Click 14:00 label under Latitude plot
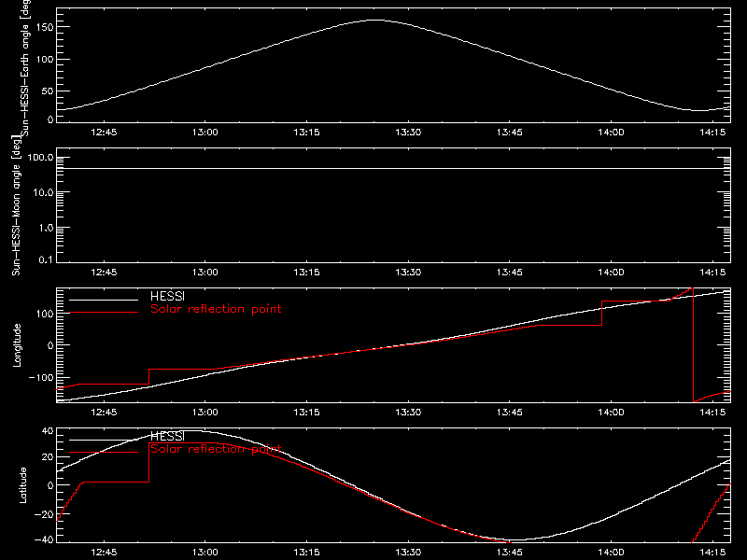Image resolution: width=747 pixels, height=560 pixels. pyautogui.click(x=612, y=553)
